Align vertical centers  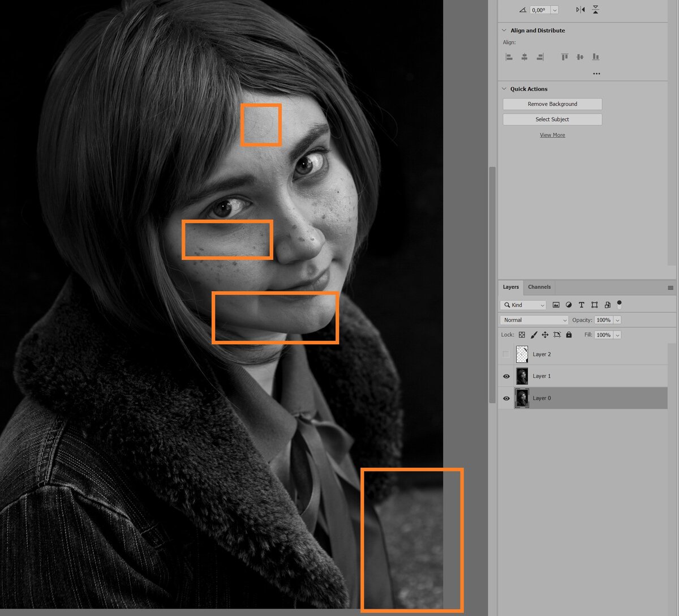[580, 57]
